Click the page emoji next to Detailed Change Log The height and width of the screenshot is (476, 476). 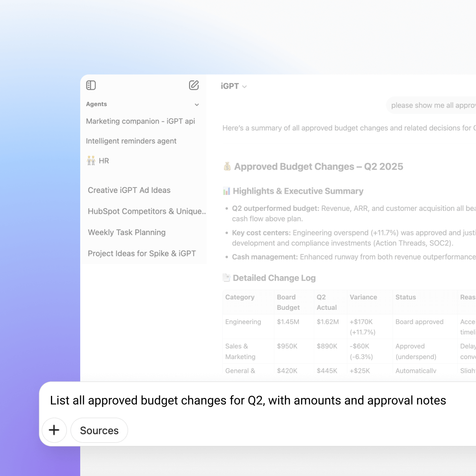coord(226,278)
